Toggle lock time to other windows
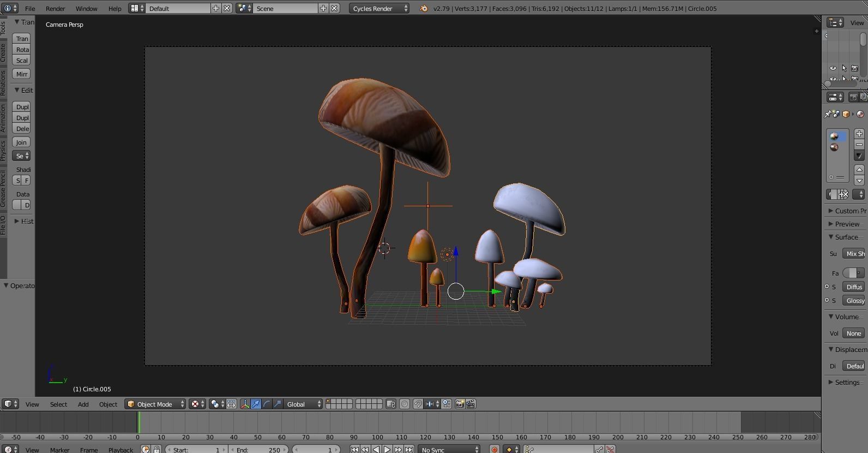Screen dimensions: 868x453 point(157,449)
